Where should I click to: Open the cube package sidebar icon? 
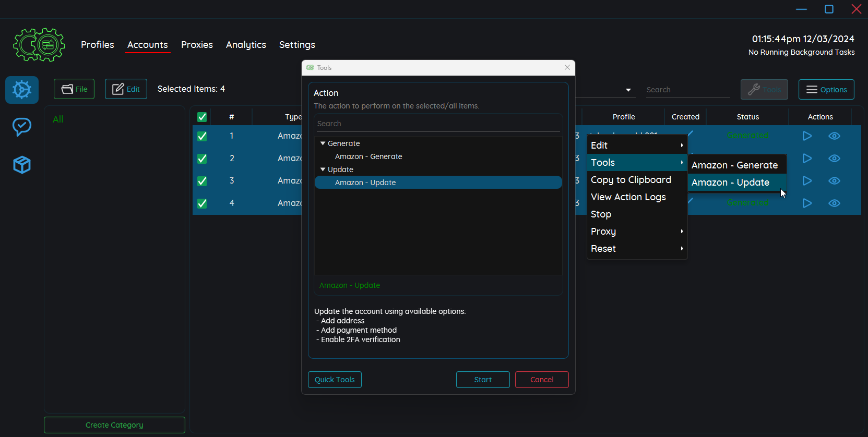coord(22,165)
